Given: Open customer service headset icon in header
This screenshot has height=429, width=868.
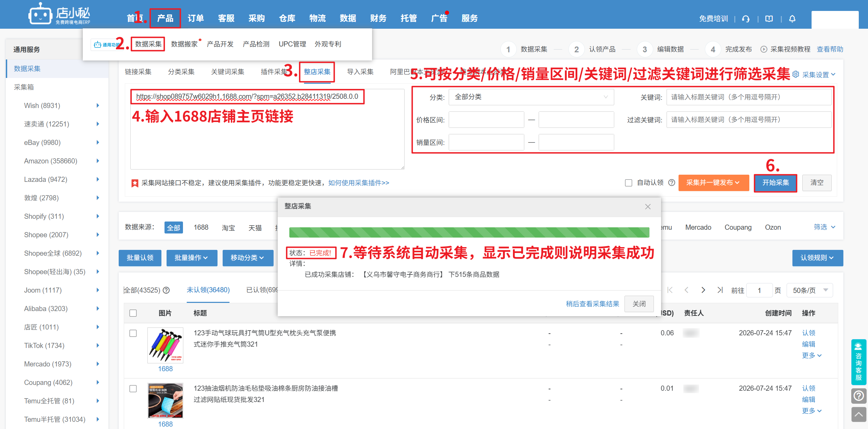Looking at the screenshot, I should [x=746, y=18].
